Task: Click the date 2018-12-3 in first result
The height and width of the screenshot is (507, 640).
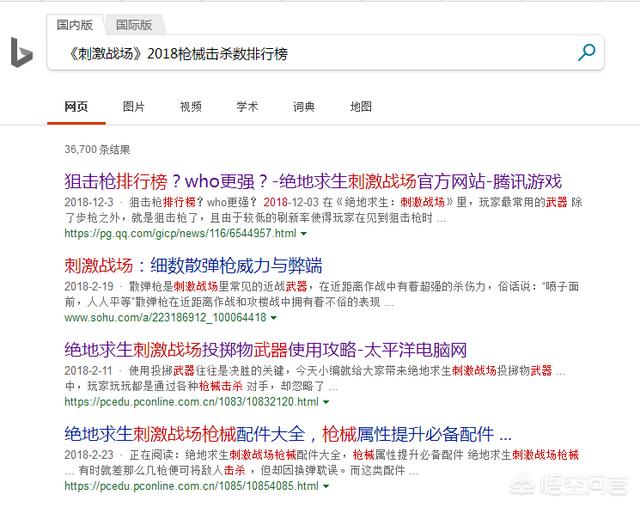Action: tap(89, 202)
